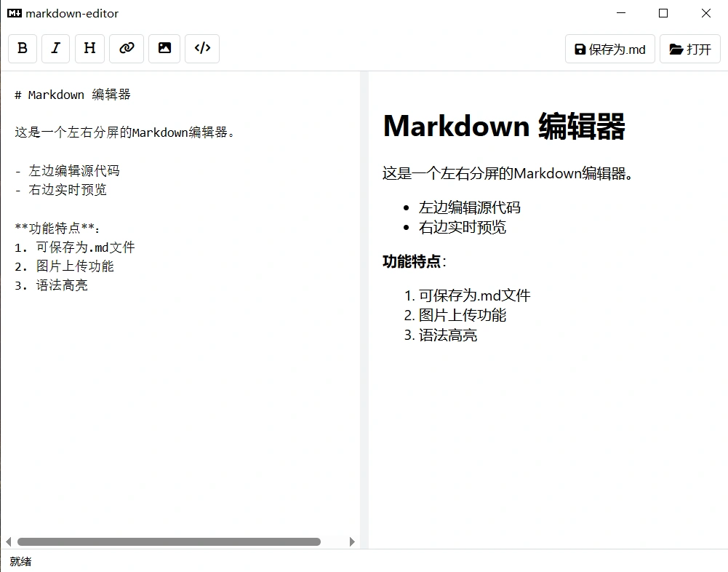Click the horizontal scrollbar thumb in editor
Viewport: 728px width, 572px height.
point(169,541)
